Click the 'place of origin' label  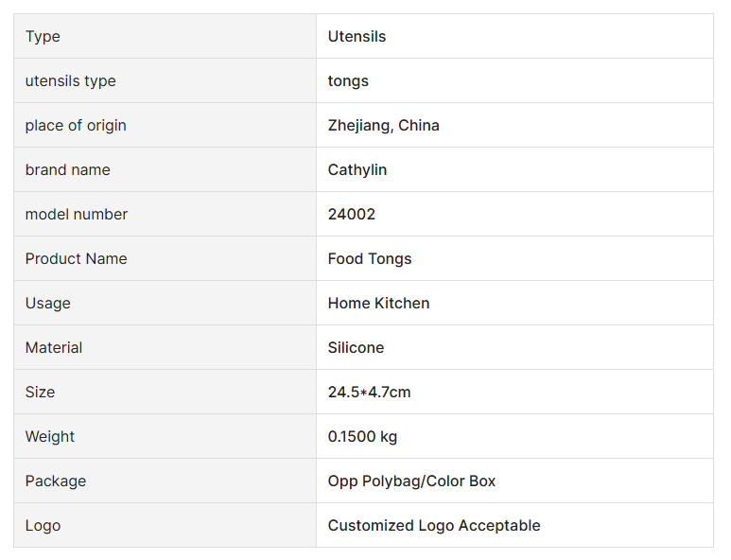pyautogui.click(x=76, y=126)
